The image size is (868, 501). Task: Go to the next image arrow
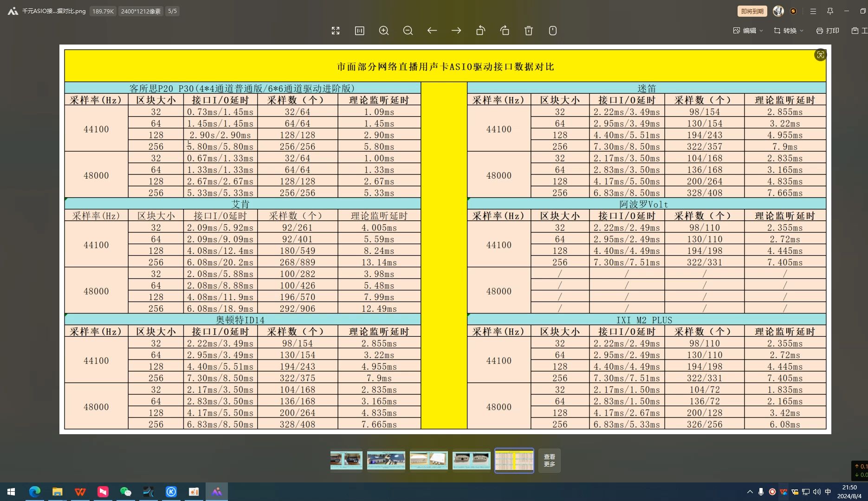(456, 31)
